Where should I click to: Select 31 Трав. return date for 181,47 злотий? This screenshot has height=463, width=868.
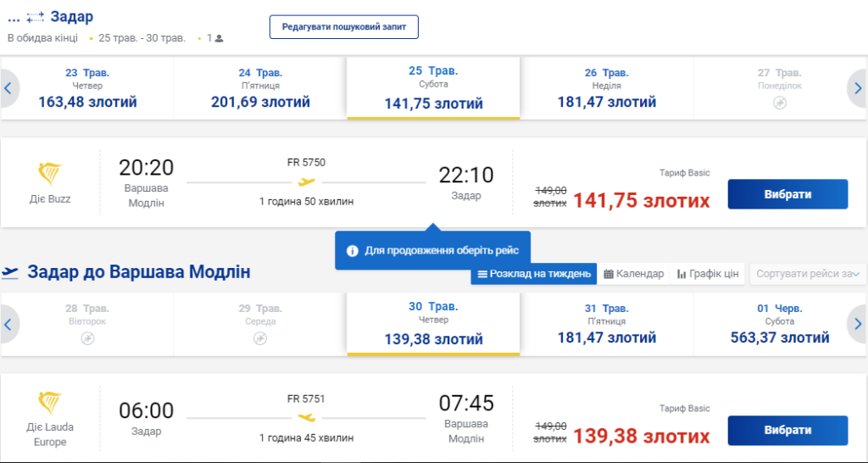[x=606, y=323]
